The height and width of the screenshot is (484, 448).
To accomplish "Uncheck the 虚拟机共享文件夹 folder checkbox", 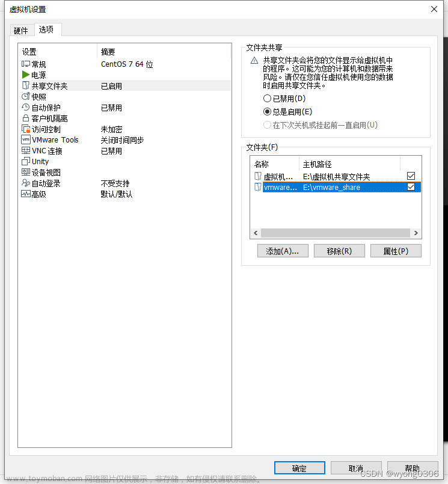I will tap(411, 176).
